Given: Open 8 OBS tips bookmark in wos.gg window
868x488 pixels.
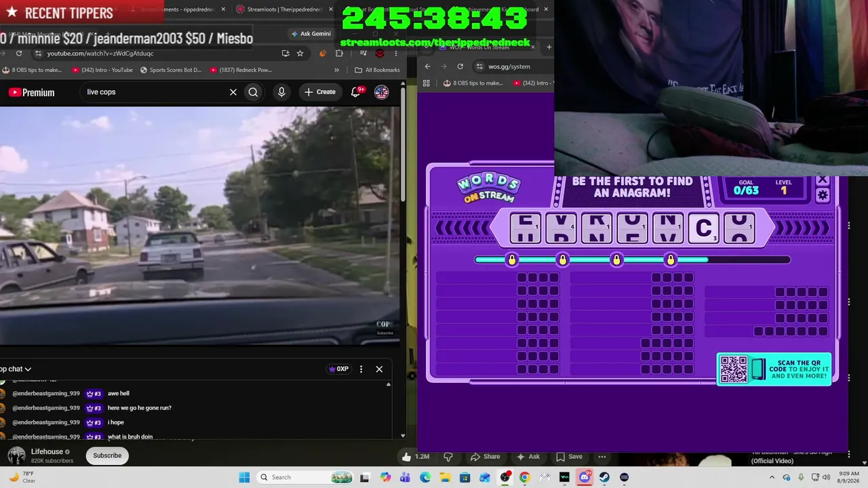Looking at the screenshot, I should [473, 83].
